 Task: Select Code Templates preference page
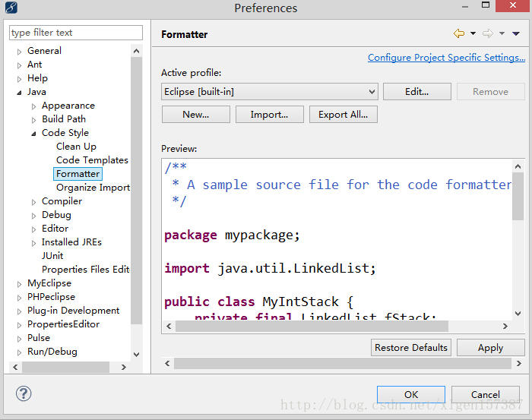point(92,160)
